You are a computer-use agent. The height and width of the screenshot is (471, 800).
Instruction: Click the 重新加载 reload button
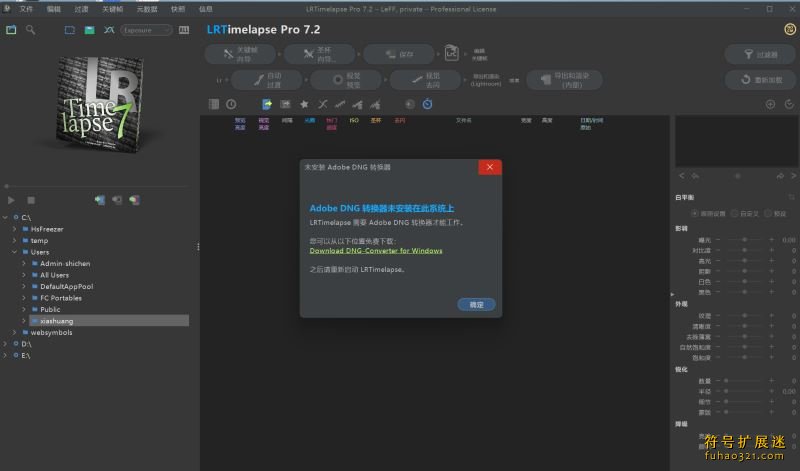click(760, 80)
